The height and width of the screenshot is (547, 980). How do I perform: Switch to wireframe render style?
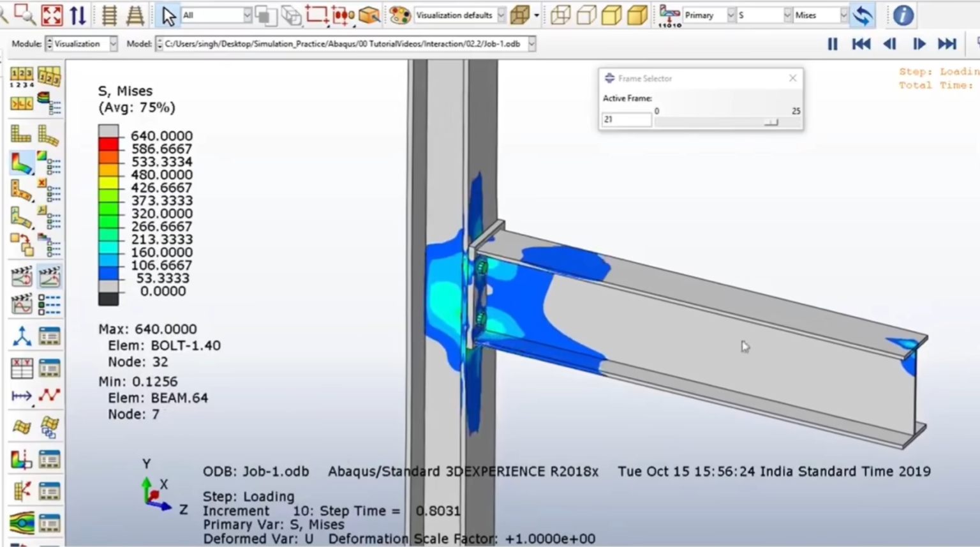[x=560, y=15]
